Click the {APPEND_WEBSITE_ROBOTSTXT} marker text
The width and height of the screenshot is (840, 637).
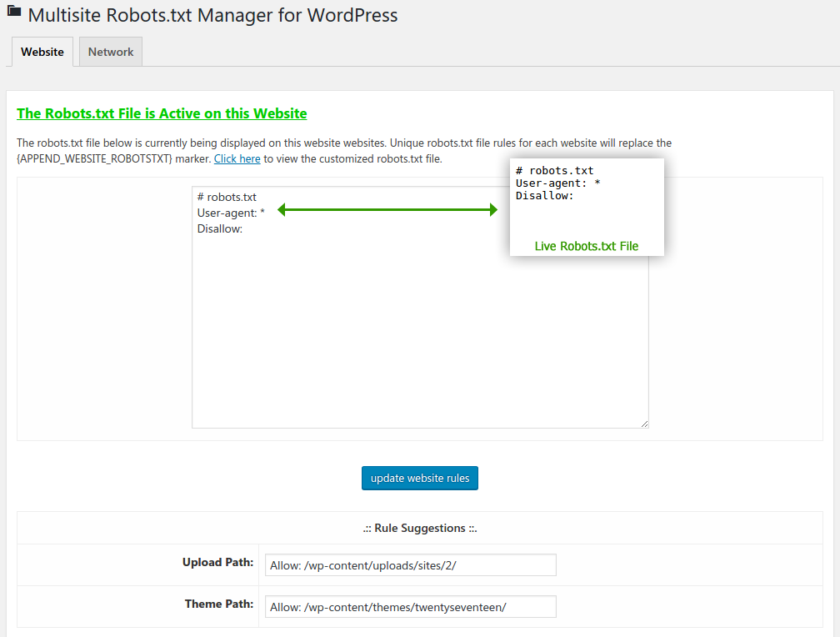pos(94,158)
